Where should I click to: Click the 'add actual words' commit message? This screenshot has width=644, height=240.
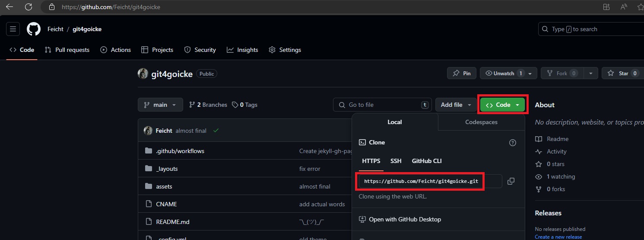(x=322, y=204)
